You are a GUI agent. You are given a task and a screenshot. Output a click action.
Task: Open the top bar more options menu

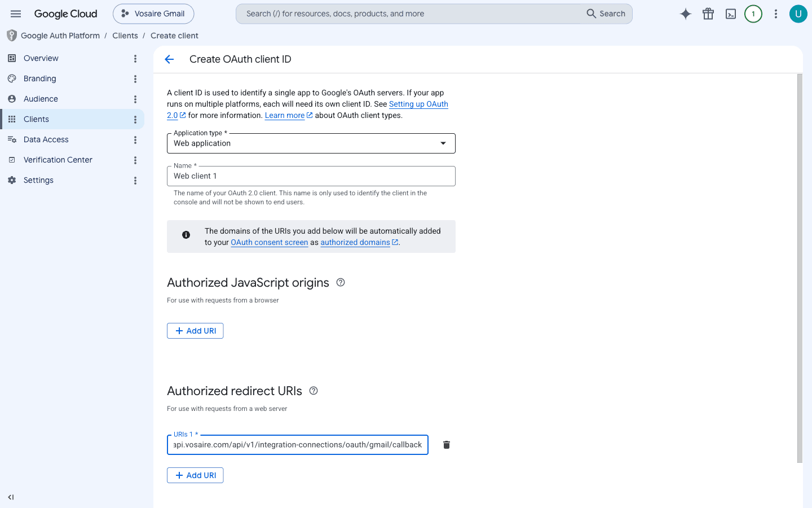coord(776,14)
